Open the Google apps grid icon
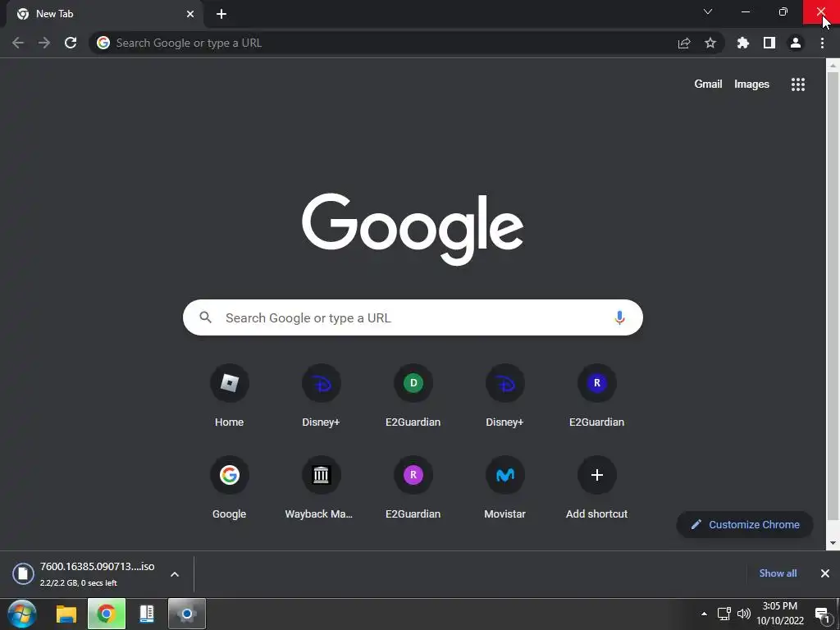 pyautogui.click(x=798, y=84)
